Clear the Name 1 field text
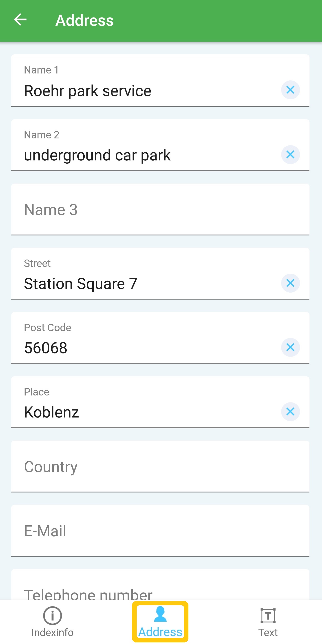This screenshot has height=644, width=322. 290,90
